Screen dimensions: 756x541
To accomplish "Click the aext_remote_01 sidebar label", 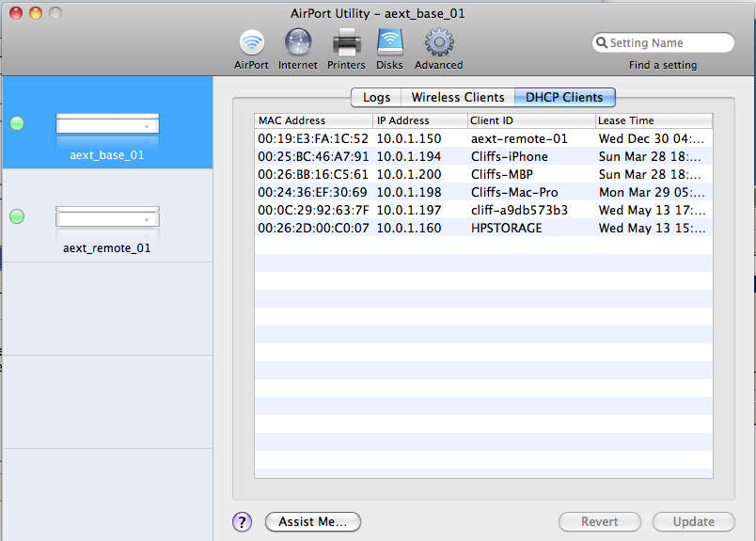I will point(107,248).
